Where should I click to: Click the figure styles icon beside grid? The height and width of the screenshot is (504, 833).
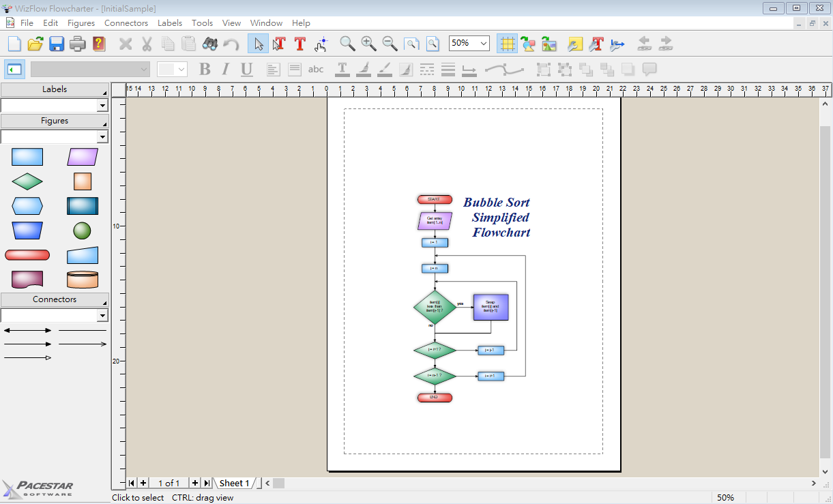pyautogui.click(x=528, y=44)
